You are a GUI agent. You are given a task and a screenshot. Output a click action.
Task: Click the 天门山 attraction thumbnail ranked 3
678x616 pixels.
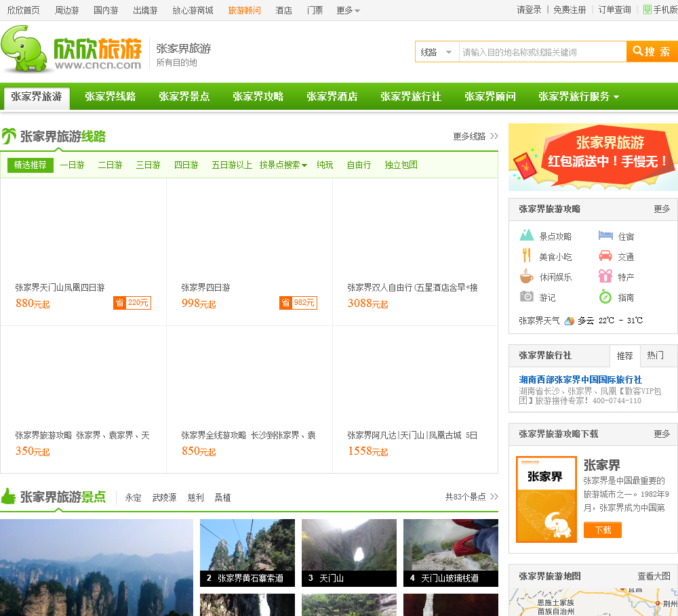tap(349, 553)
